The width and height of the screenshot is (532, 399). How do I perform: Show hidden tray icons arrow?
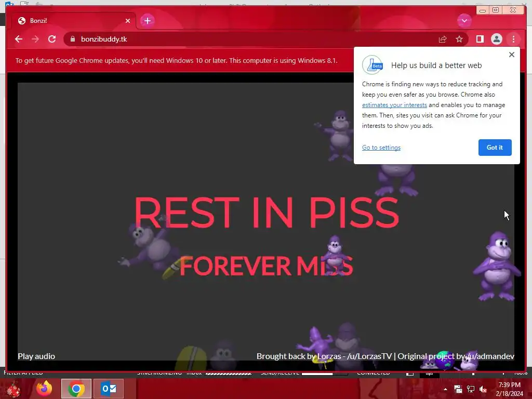[445, 389]
